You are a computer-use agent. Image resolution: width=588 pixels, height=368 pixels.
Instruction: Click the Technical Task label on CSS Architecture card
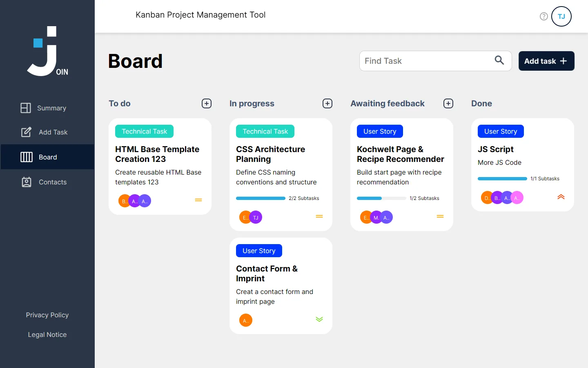[x=265, y=131]
